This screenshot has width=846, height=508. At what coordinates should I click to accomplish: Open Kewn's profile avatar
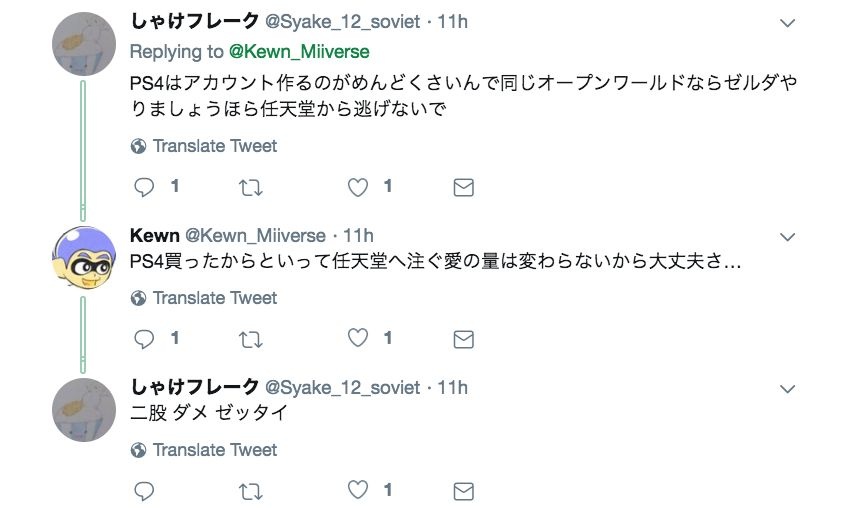coord(84,257)
